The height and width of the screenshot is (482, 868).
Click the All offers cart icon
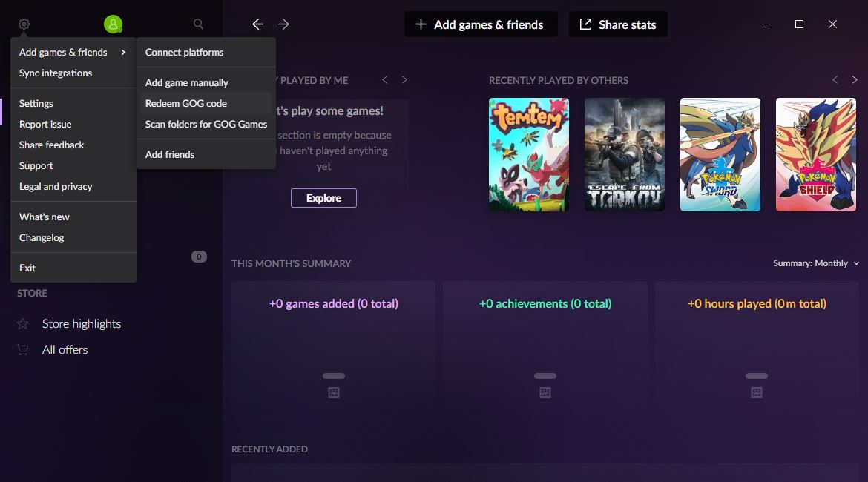tap(23, 350)
